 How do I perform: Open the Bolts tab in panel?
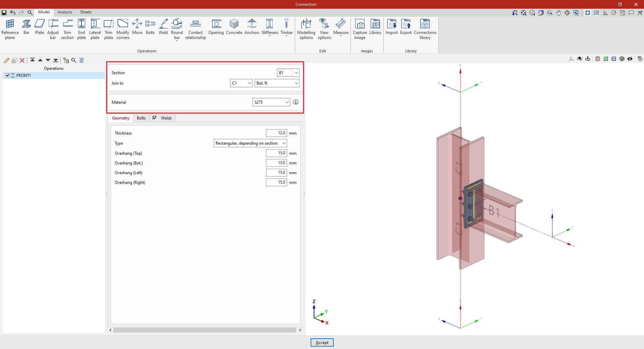click(141, 118)
